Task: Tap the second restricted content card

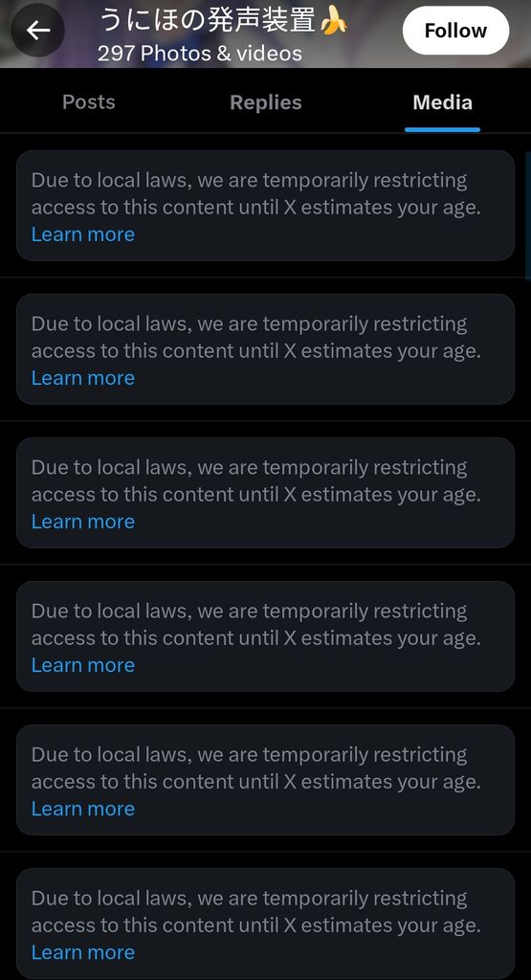Action: [266, 348]
